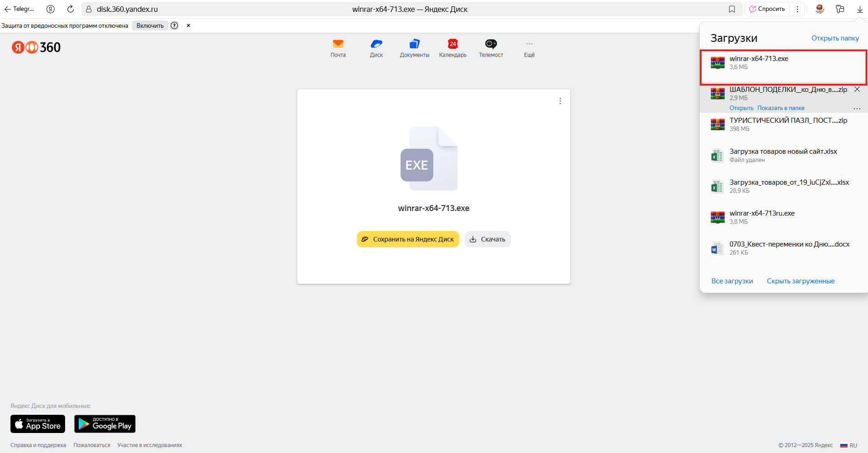
Task: Open more options for ШАБЛОН_ПОДЕЛКИ download
Action: pyautogui.click(x=857, y=108)
